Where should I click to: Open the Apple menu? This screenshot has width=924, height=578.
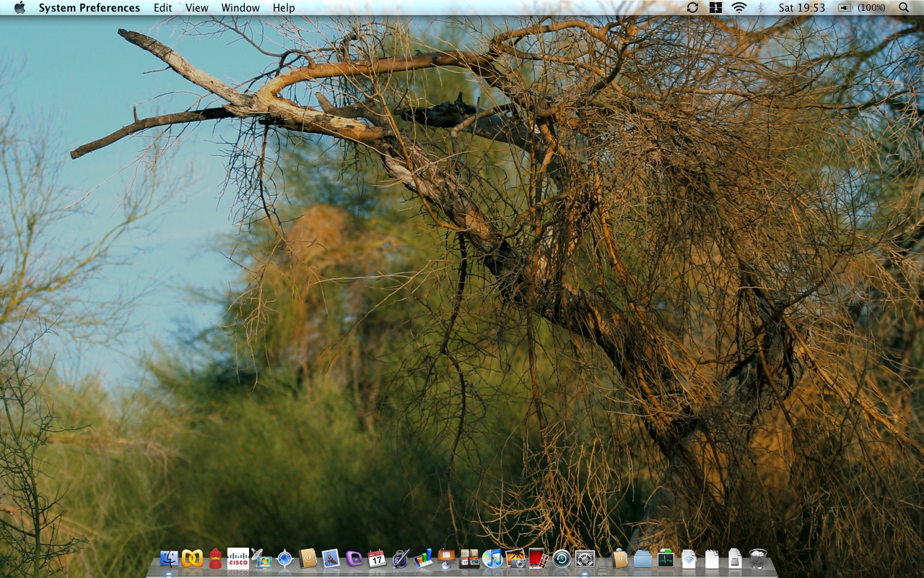coord(19,8)
